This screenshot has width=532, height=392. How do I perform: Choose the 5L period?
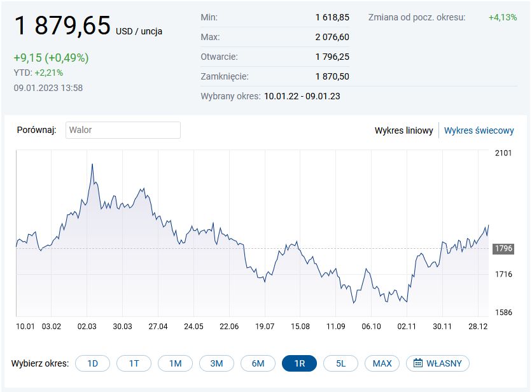(340, 363)
